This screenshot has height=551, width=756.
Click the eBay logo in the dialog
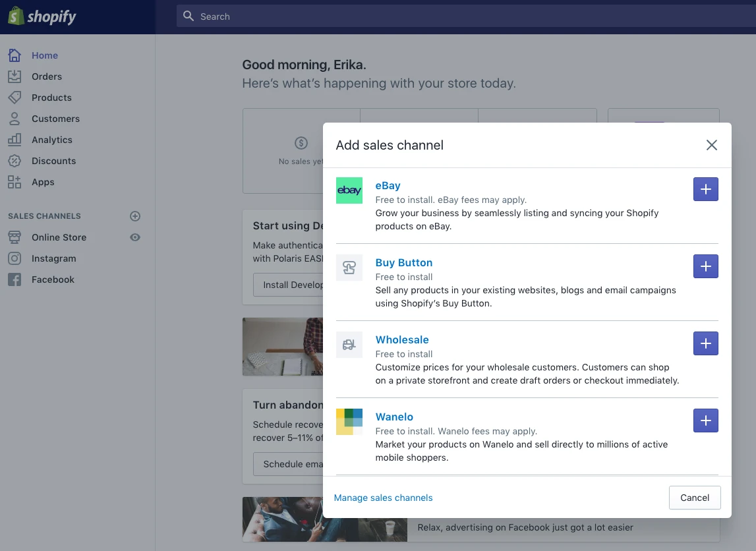349,190
